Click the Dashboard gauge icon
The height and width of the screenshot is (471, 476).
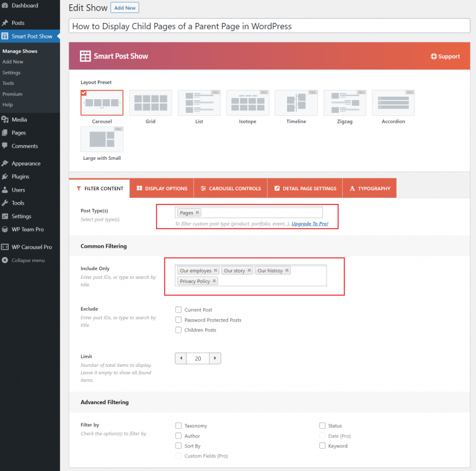point(5,6)
